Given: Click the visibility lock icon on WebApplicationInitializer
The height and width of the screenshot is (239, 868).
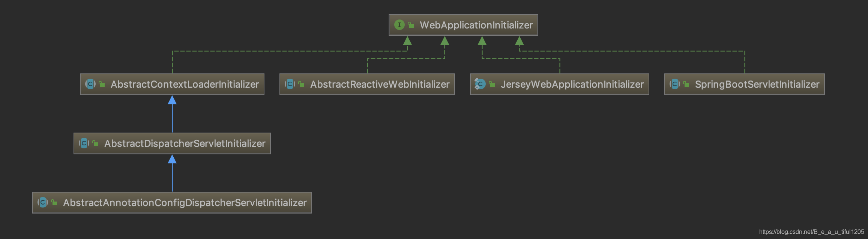Looking at the screenshot, I should (411, 25).
